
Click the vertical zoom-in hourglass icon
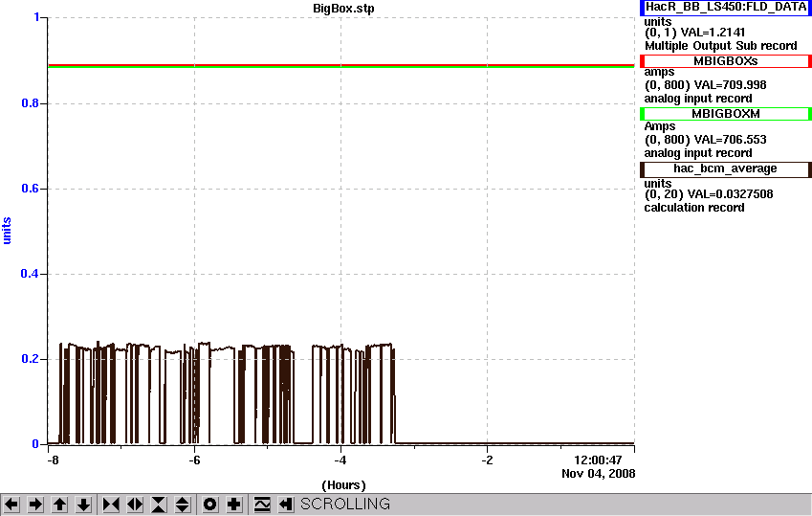(159, 505)
